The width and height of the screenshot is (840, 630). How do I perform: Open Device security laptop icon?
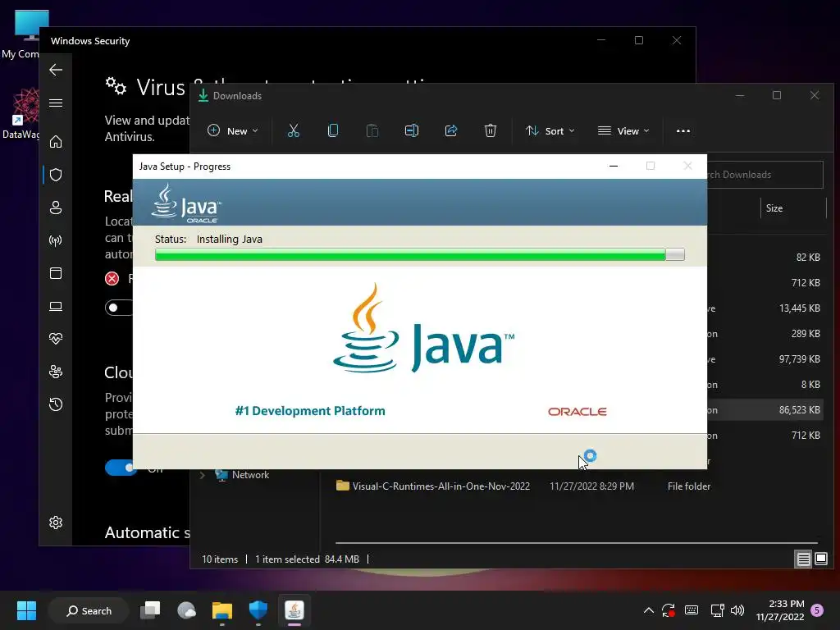point(56,307)
